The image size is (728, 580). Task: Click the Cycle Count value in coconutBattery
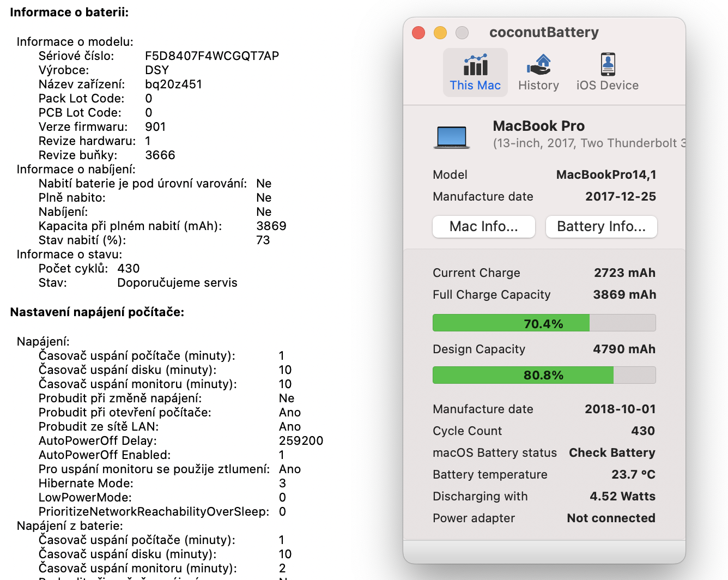click(643, 431)
